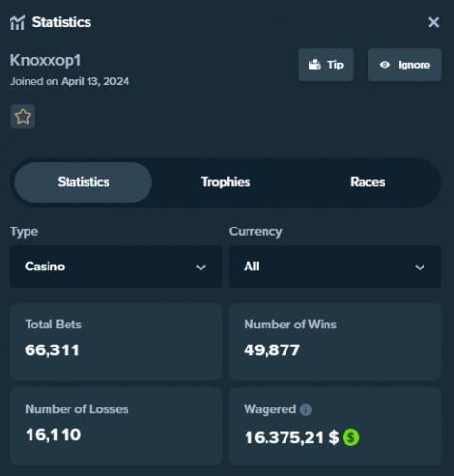This screenshot has height=476, width=454.
Task: Switch to the Trophies tab
Action: tap(226, 182)
